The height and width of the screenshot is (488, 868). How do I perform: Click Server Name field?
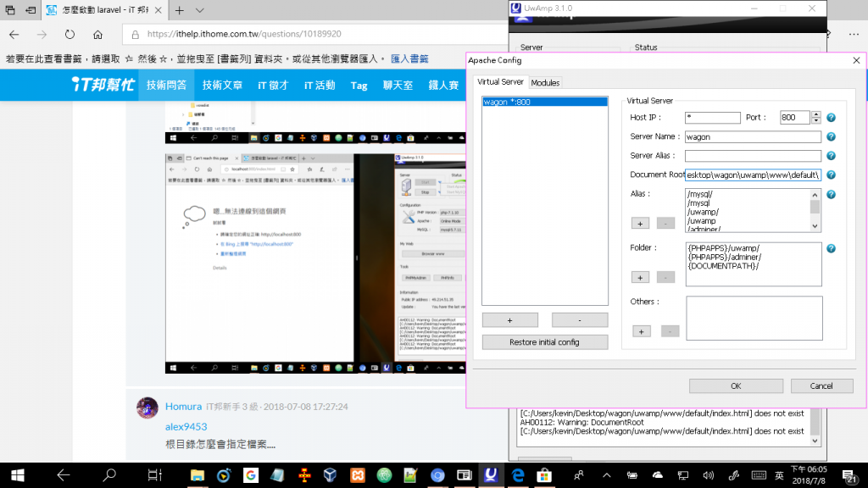pos(753,136)
